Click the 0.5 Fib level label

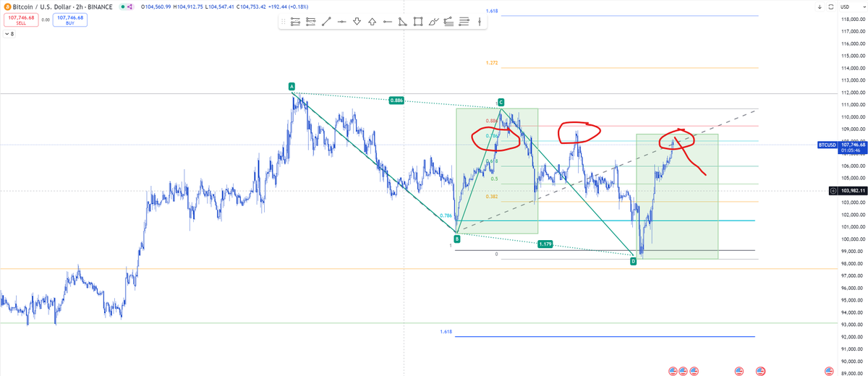click(494, 179)
